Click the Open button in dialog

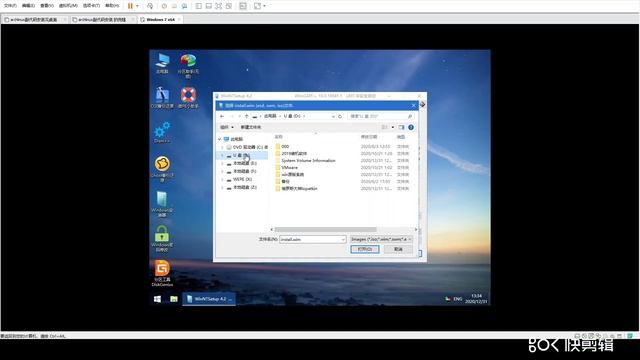[364, 249]
